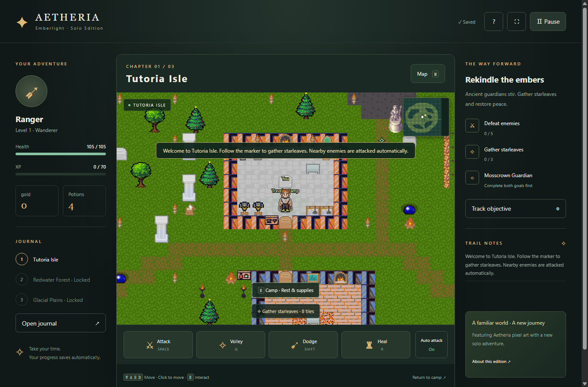The image size is (588, 387).
Task: Select the Defeat enemies crossed-swords icon
Action: pyautogui.click(x=472, y=126)
